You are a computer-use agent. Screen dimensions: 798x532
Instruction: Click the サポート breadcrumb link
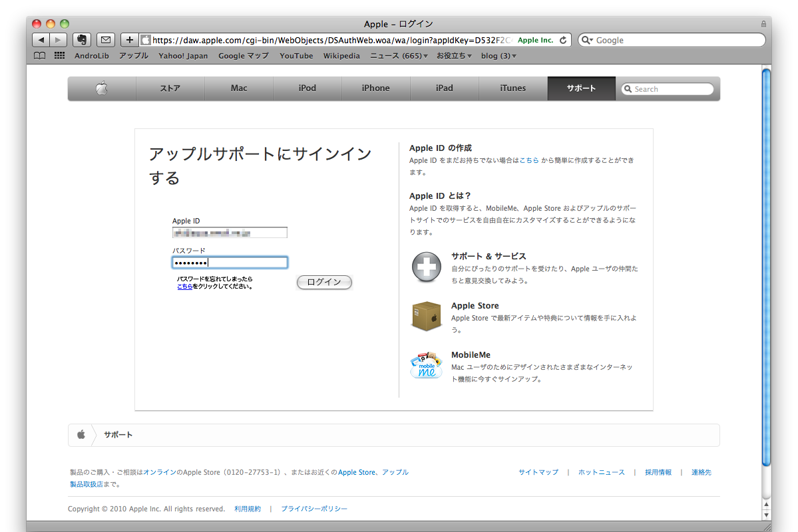click(118, 434)
